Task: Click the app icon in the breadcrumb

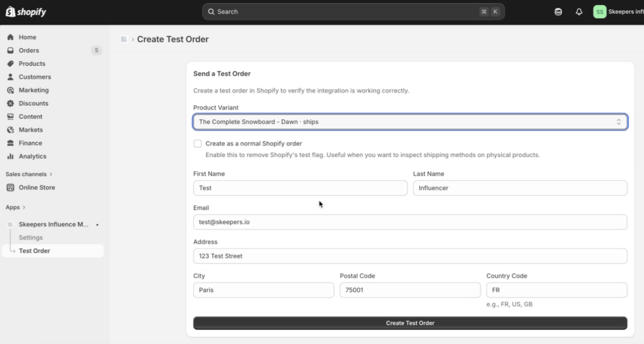Action: click(124, 39)
